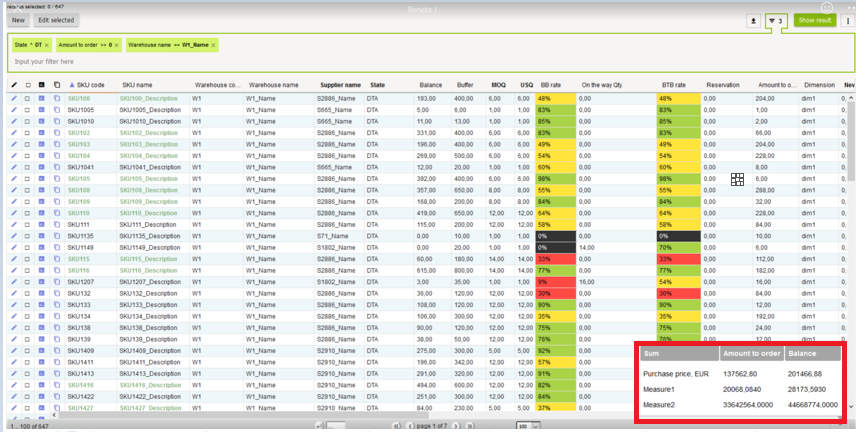Open the three-dot more options menu

point(846,20)
